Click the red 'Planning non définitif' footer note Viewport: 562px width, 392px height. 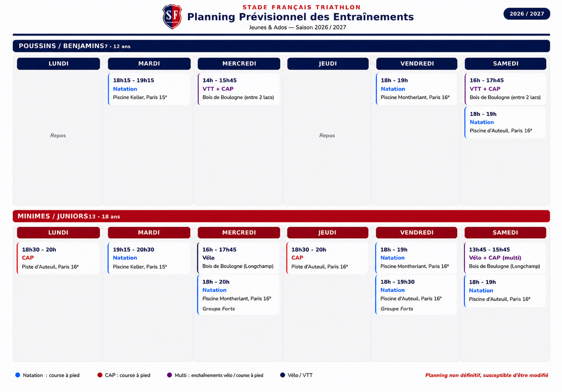tap(487, 375)
